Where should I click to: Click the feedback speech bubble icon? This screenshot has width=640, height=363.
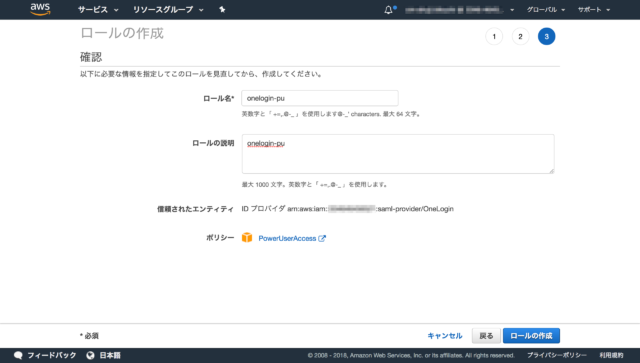[x=18, y=355]
